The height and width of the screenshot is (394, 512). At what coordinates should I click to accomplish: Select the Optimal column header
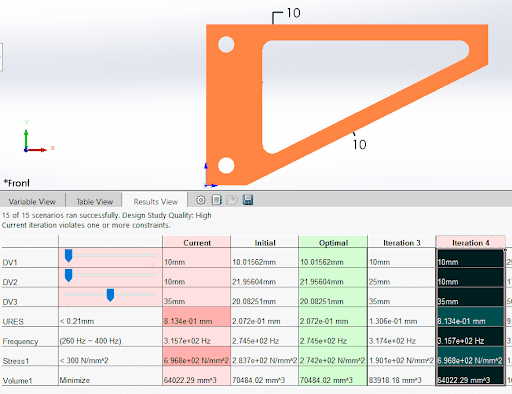tap(333, 243)
